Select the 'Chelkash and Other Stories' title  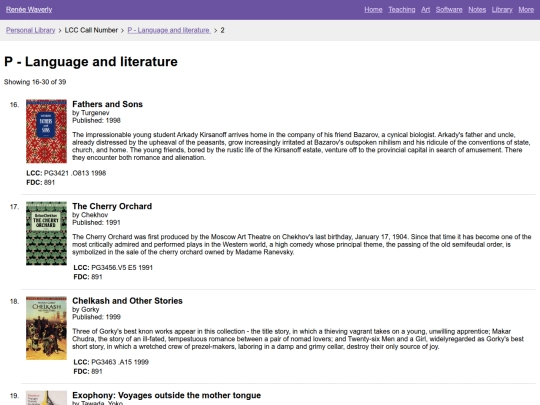tap(127, 301)
